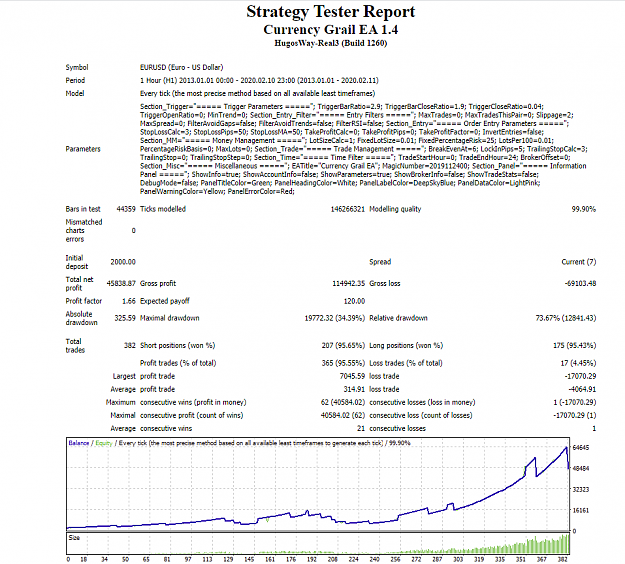Image resolution: width=625 pixels, height=564 pixels.
Task: Click the Balance legend label on chart
Action: pos(79,443)
